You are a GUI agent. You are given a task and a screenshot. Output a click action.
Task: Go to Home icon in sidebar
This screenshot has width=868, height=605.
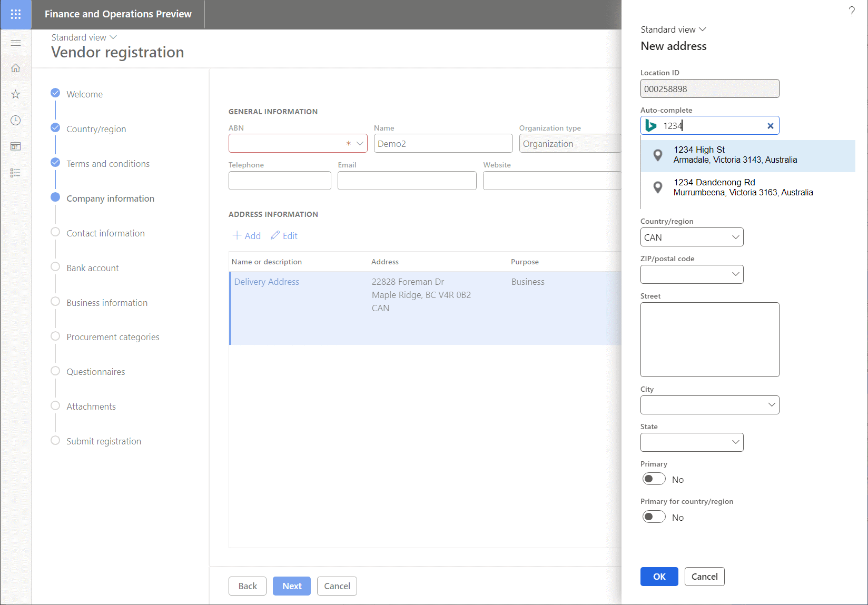16,68
